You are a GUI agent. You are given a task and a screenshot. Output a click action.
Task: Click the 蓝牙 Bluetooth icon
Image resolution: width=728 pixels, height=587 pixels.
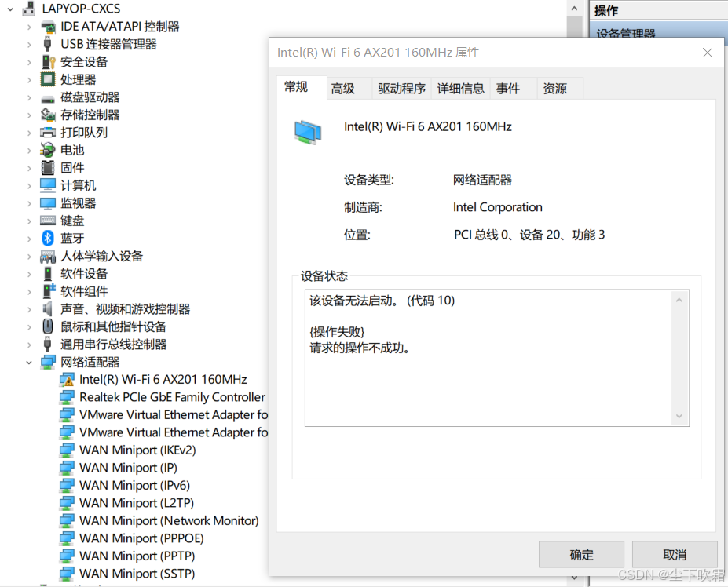[48, 238]
